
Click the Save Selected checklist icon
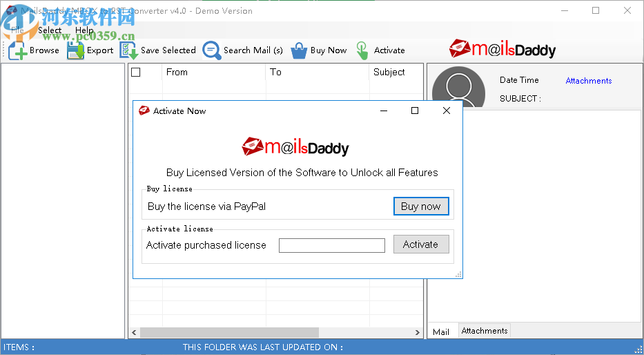pos(128,50)
